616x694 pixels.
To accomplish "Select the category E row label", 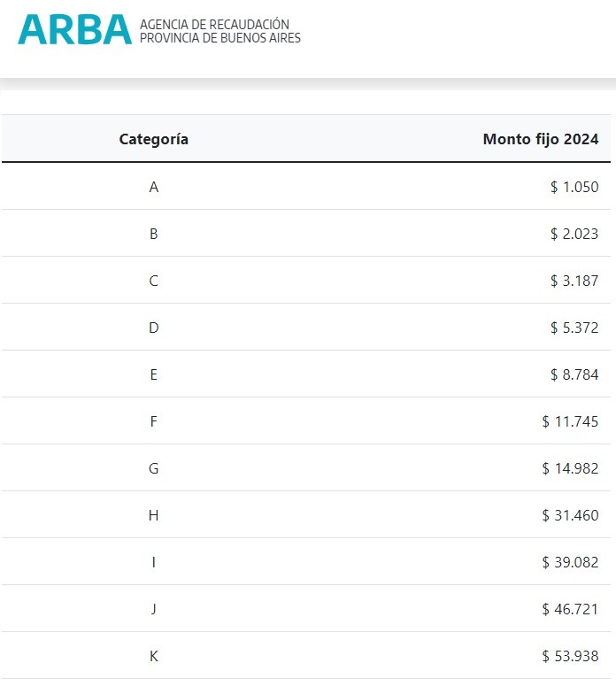I will coord(154,374).
